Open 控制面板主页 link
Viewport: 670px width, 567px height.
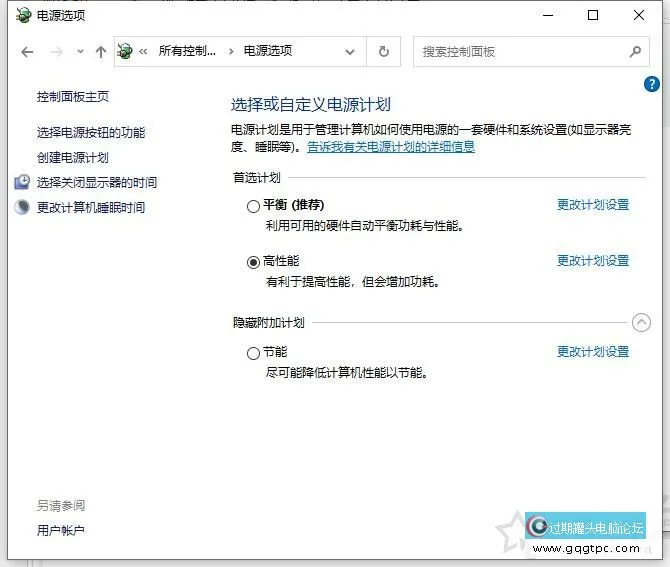pos(73,97)
